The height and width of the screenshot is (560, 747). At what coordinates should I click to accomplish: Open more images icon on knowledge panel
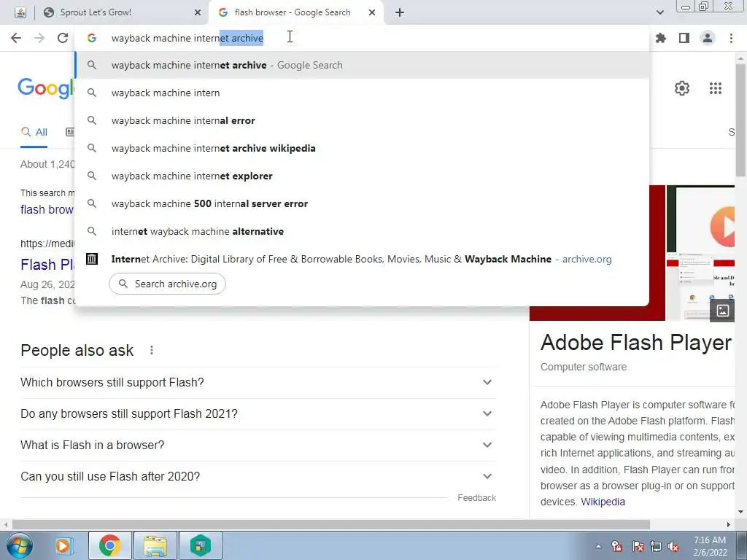point(722,311)
